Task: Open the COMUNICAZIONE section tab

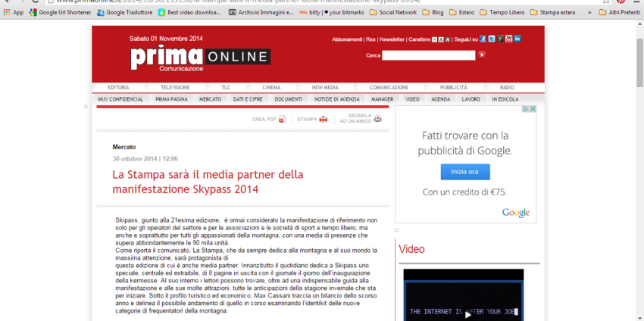Action: (389, 87)
